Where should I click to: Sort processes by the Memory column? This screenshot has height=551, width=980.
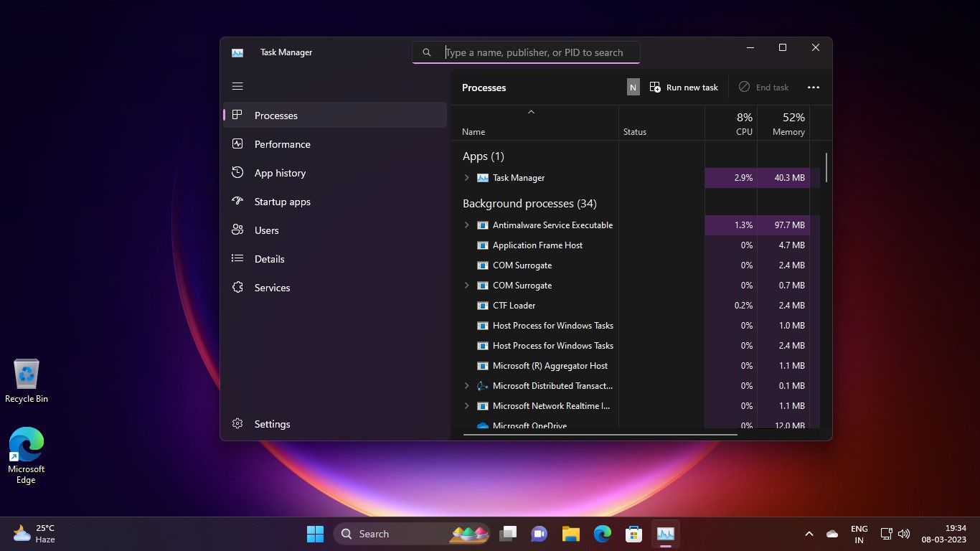[787, 124]
